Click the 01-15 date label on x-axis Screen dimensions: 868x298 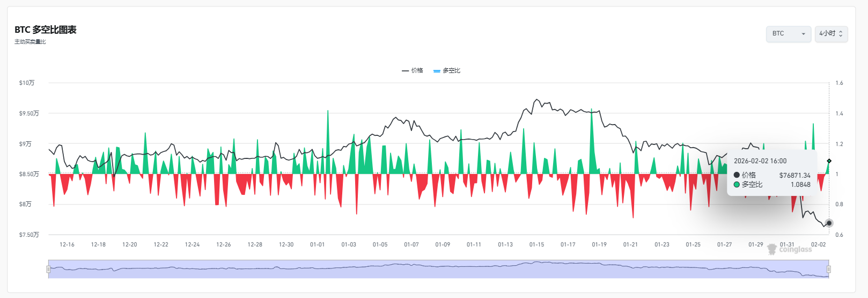click(536, 245)
